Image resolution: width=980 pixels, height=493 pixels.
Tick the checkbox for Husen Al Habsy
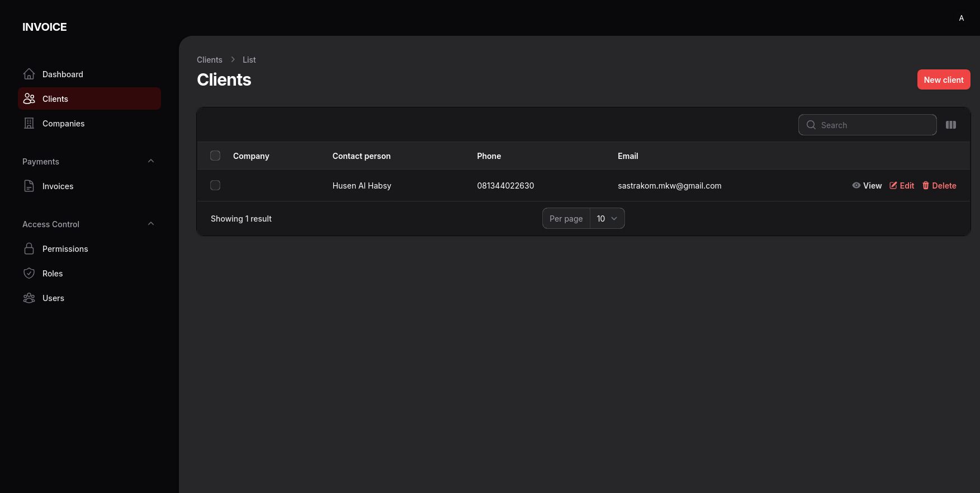(215, 185)
